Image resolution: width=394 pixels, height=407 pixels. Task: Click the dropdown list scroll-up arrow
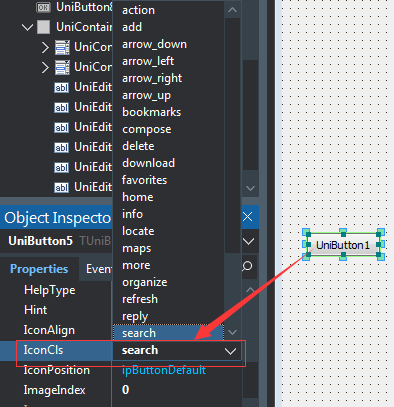[232, 10]
